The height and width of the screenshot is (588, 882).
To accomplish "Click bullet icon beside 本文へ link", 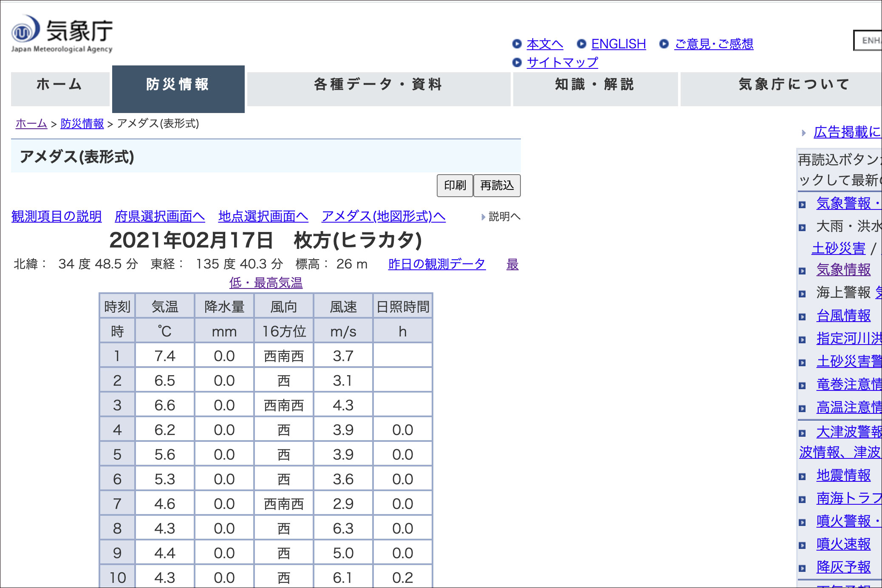I will click(517, 44).
